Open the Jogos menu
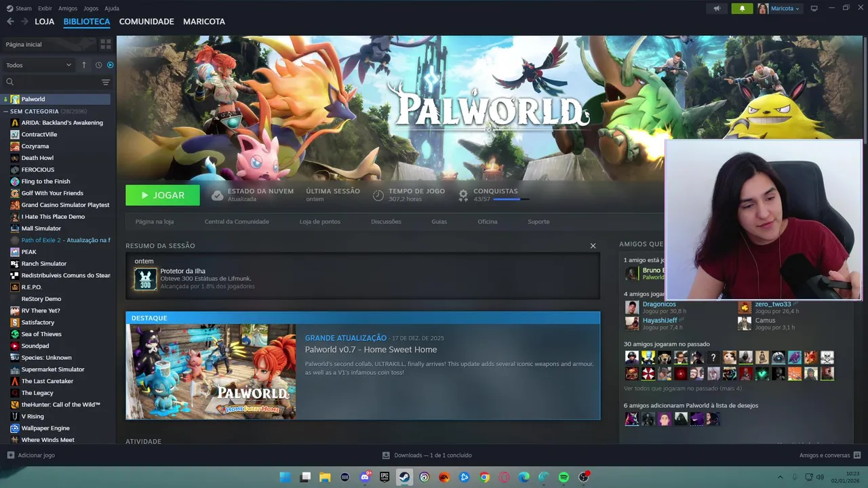Screen dimensions: 868x488 (91, 8)
